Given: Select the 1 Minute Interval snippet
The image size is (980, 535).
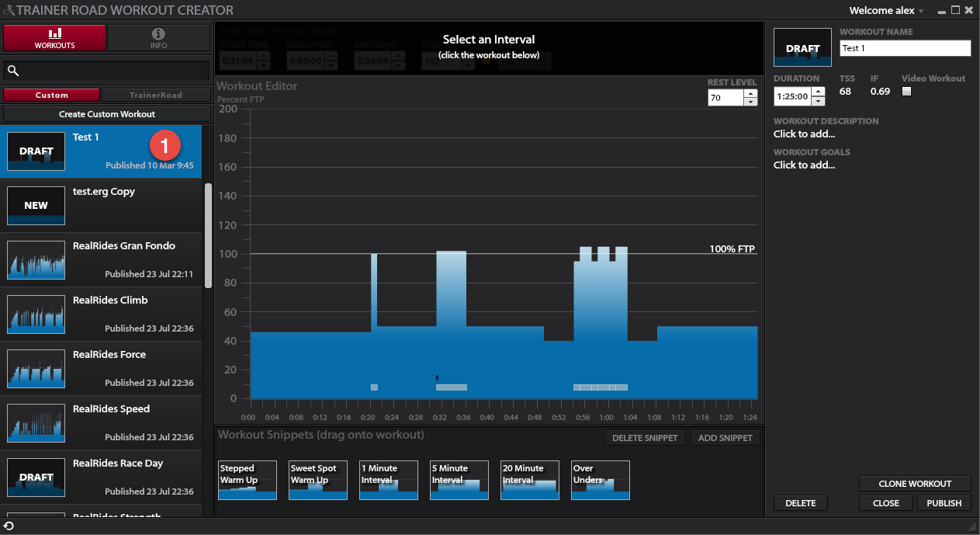Looking at the screenshot, I should coord(389,480).
